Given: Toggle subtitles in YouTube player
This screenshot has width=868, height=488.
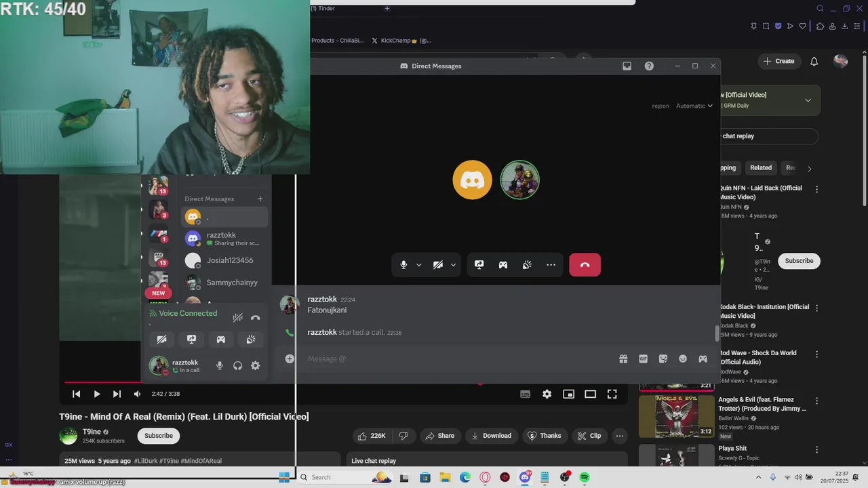Looking at the screenshot, I should 525,394.
